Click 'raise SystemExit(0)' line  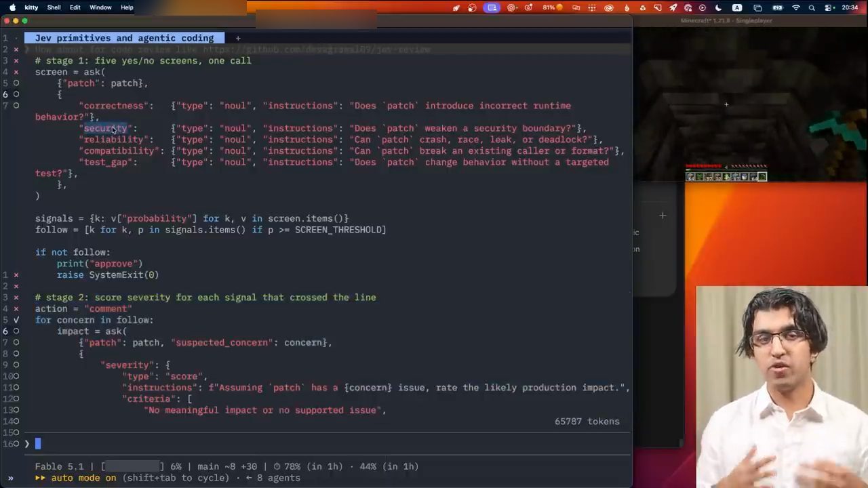(x=108, y=275)
